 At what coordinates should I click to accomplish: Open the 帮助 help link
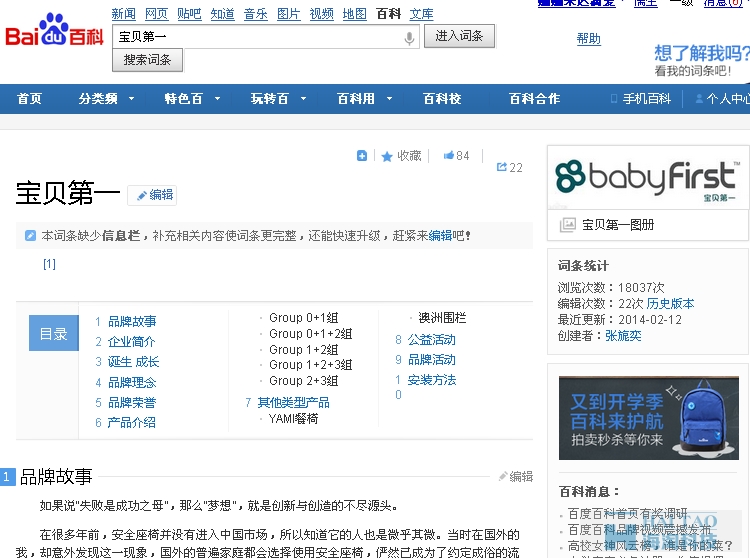(x=588, y=38)
